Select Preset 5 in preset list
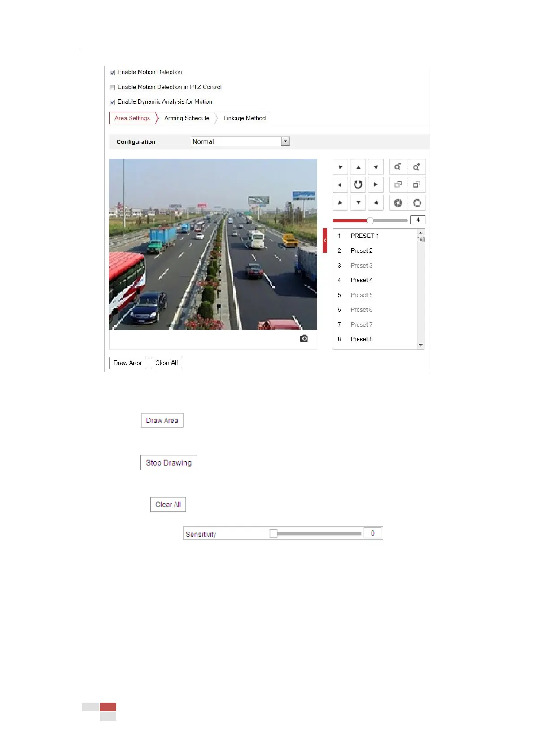 (375, 295)
